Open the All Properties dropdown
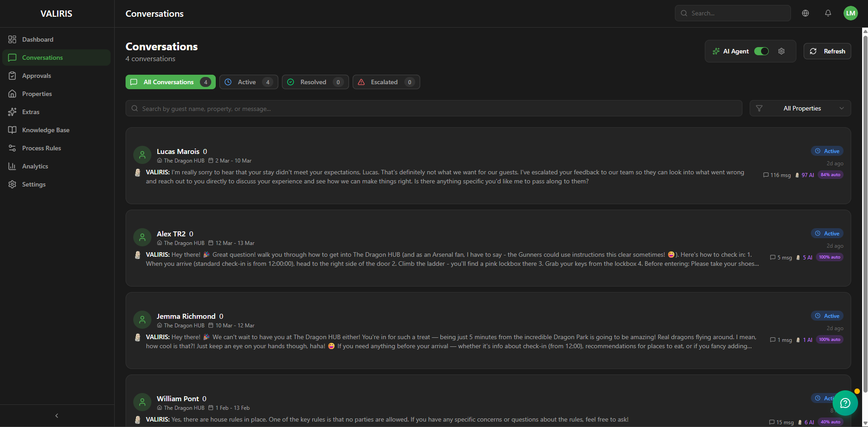The width and height of the screenshot is (868, 427). [802, 108]
